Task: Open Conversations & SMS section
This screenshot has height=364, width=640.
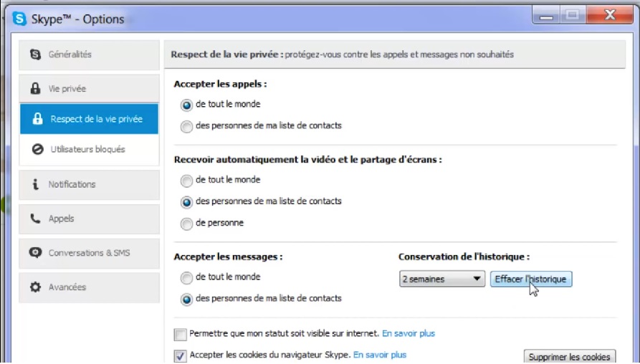Action: (89, 253)
